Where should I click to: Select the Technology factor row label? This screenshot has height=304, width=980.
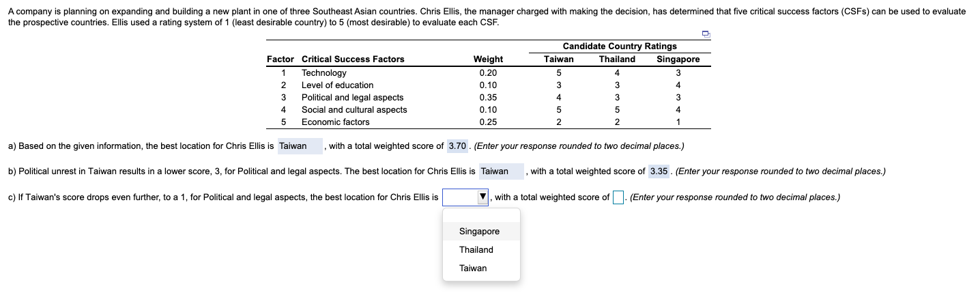point(324,73)
